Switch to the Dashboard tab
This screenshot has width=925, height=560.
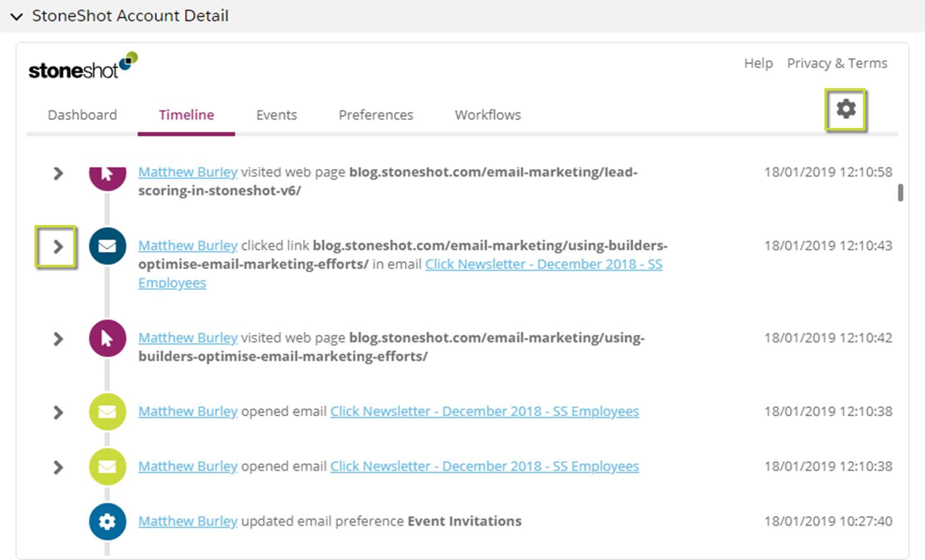82,115
